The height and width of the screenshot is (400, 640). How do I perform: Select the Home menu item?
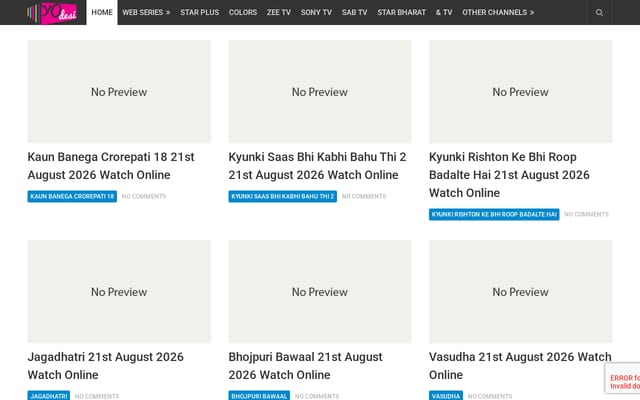[102, 12]
